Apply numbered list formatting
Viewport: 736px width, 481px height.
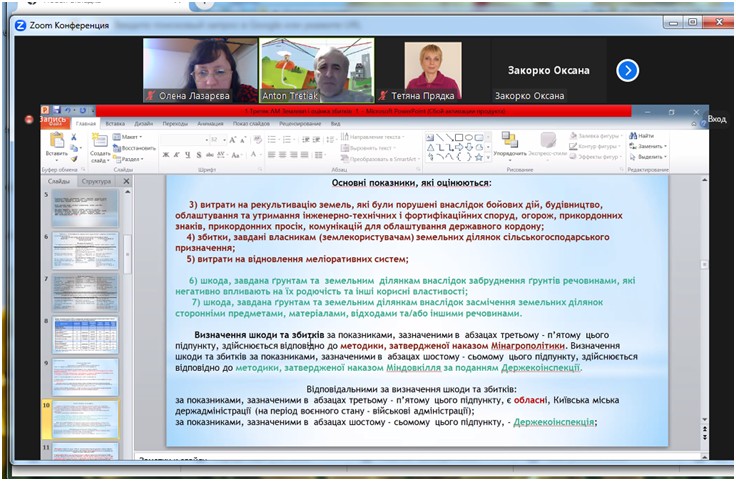(x=287, y=140)
